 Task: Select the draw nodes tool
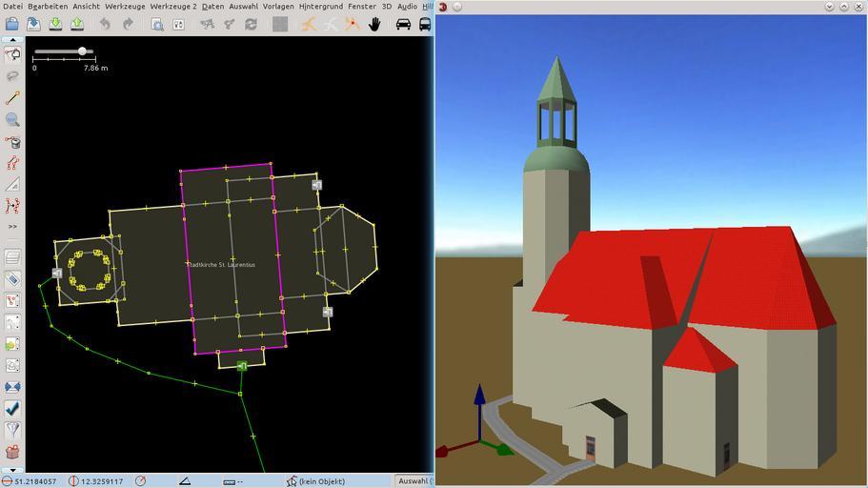pos(12,98)
